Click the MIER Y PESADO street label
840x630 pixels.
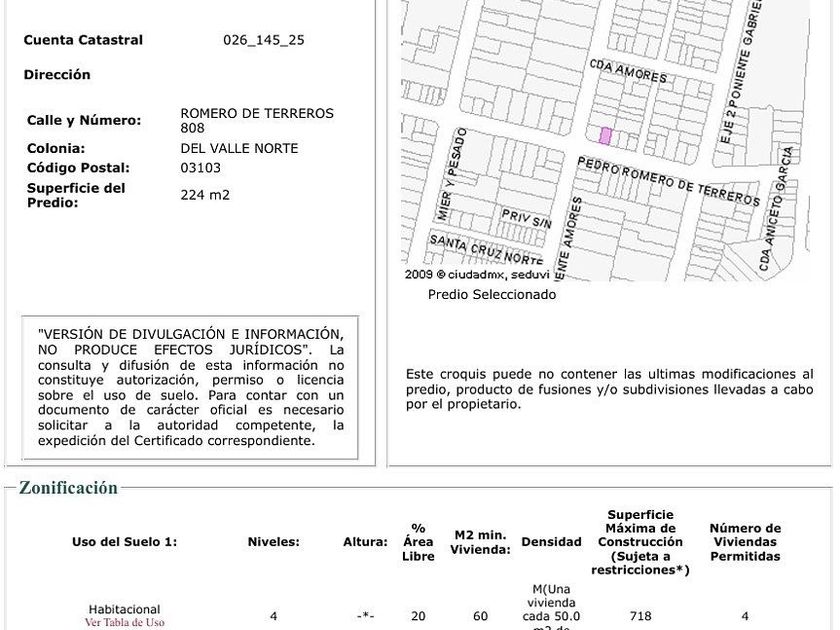click(x=451, y=175)
